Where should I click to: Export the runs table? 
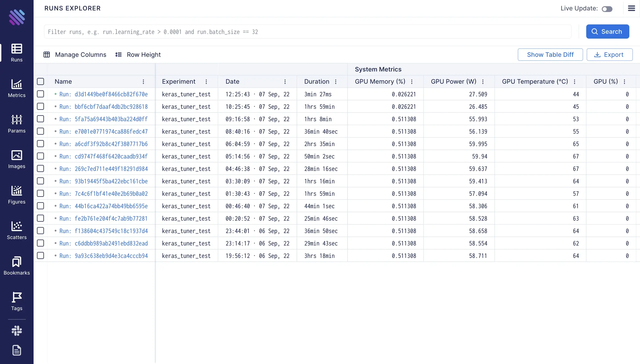(x=610, y=55)
